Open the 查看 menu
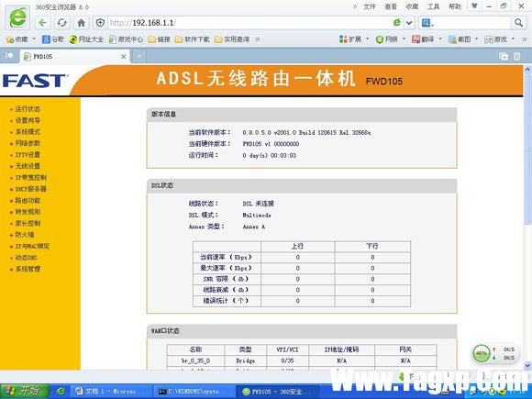 click(x=391, y=6)
